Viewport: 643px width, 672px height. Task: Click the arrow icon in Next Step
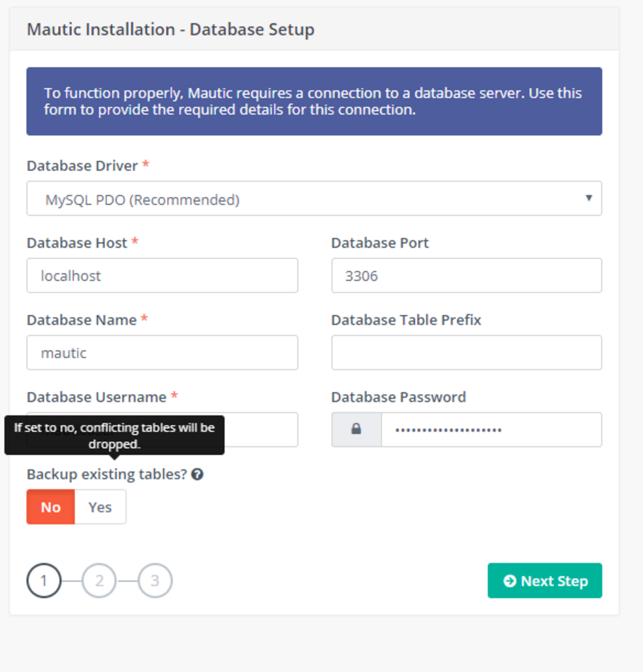509,580
